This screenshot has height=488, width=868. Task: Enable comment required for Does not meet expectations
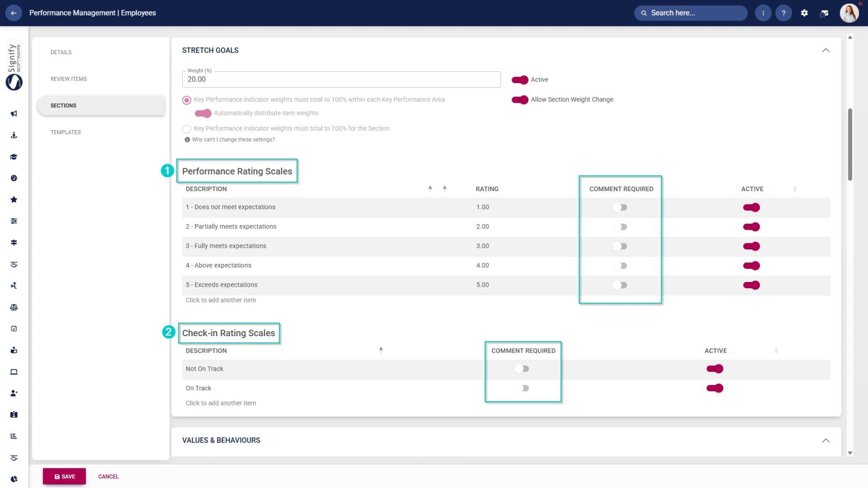pyautogui.click(x=620, y=208)
